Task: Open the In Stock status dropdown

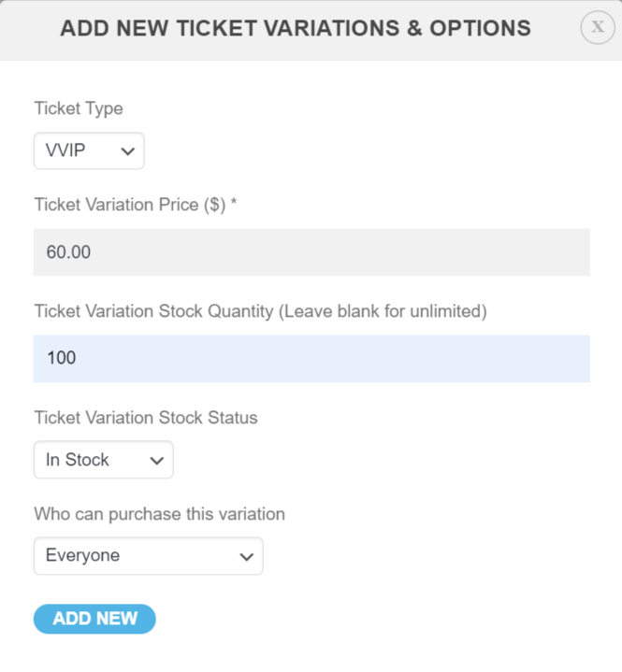Action: (x=104, y=460)
